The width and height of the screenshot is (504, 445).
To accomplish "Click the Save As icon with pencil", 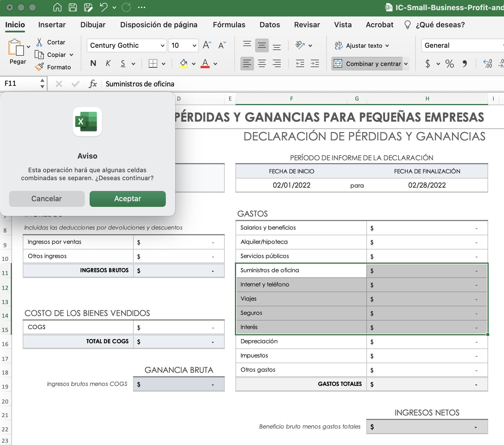I will [88, 7].
